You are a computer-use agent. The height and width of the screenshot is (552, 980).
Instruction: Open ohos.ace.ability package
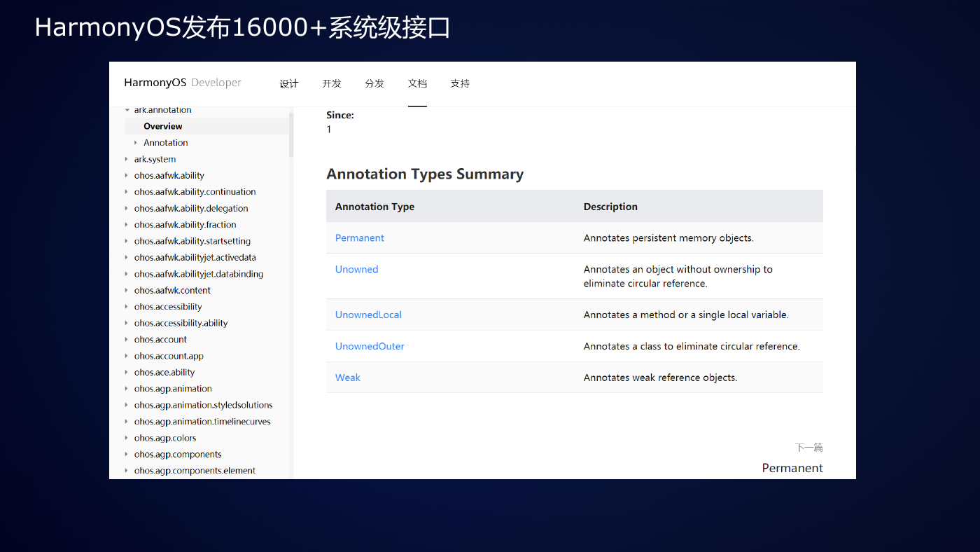164,373
